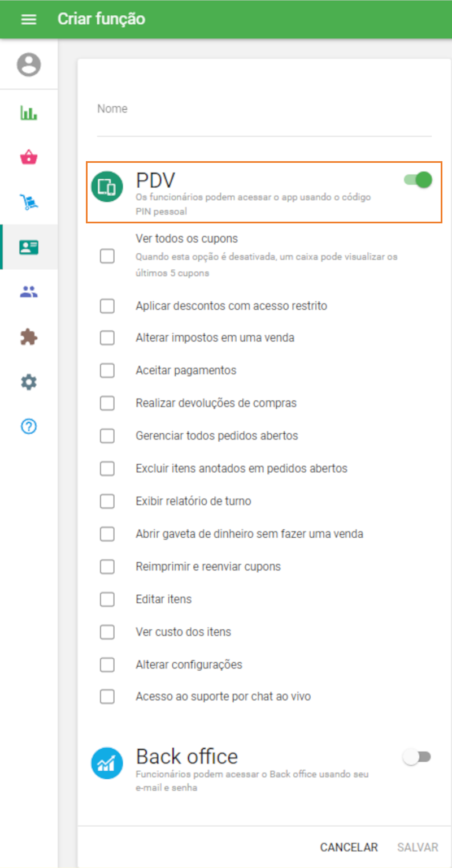Open the hamburger navigation menu

(28, 19)
